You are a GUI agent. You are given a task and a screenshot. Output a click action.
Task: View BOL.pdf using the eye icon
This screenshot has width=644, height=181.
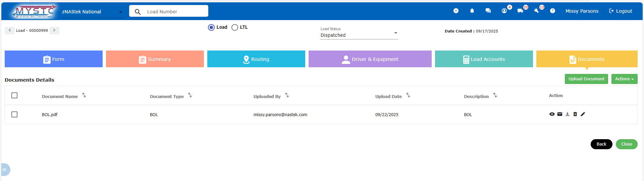tap(552, 114)
